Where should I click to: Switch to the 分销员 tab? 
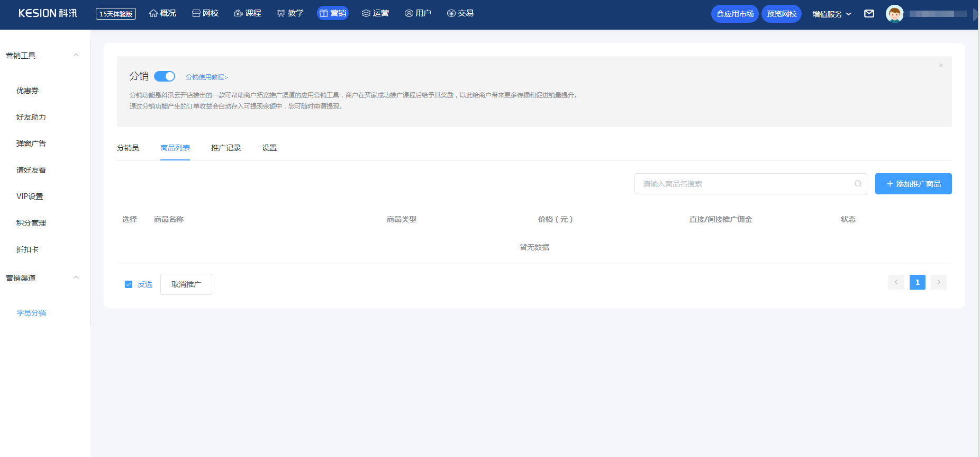click(128, 148)
